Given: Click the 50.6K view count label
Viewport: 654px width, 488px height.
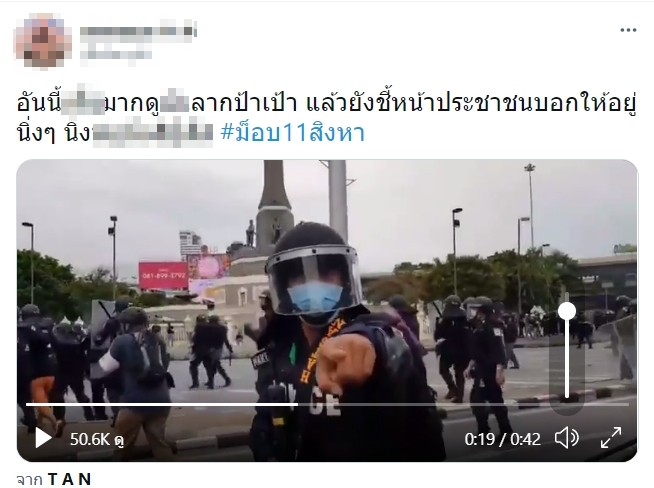Looking at the screenshot, I should [97, 439].
